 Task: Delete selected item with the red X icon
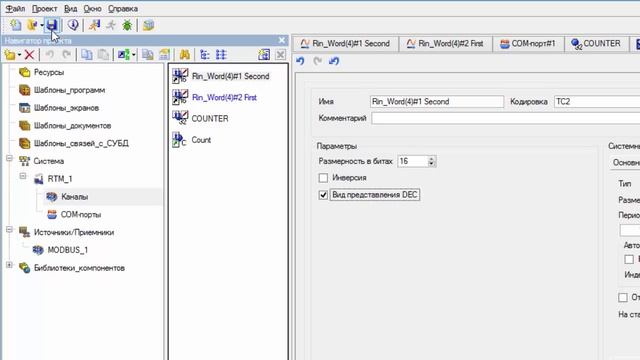tap(29, 54)
